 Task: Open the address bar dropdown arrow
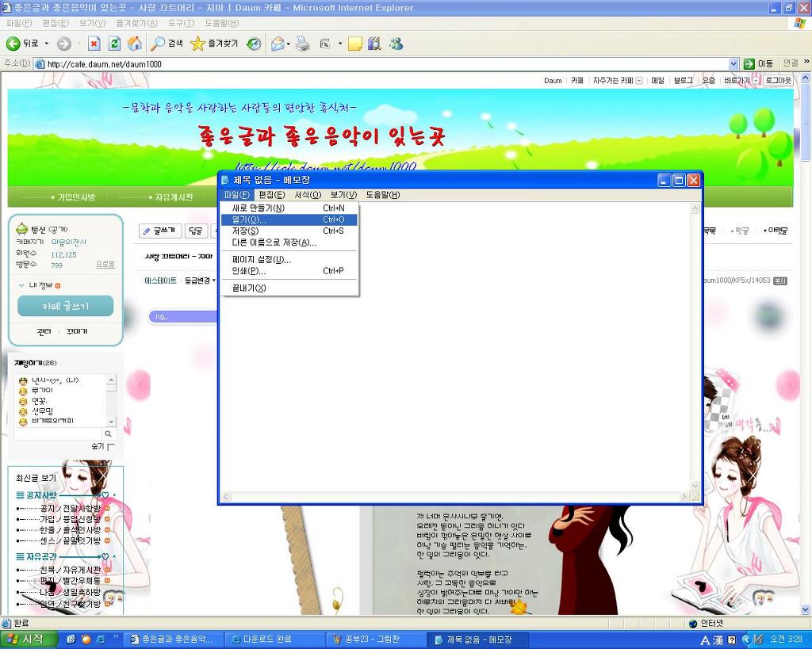(733, 63)
